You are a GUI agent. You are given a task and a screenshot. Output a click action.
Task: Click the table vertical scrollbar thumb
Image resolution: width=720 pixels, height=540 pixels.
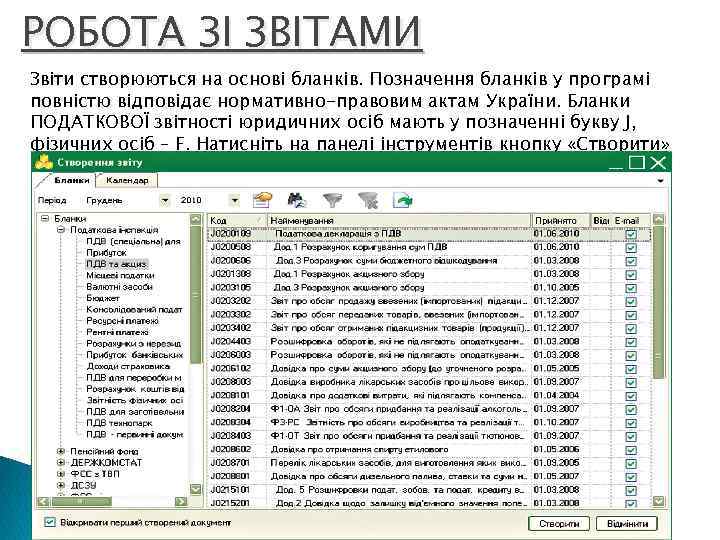(x=658, y=302)
